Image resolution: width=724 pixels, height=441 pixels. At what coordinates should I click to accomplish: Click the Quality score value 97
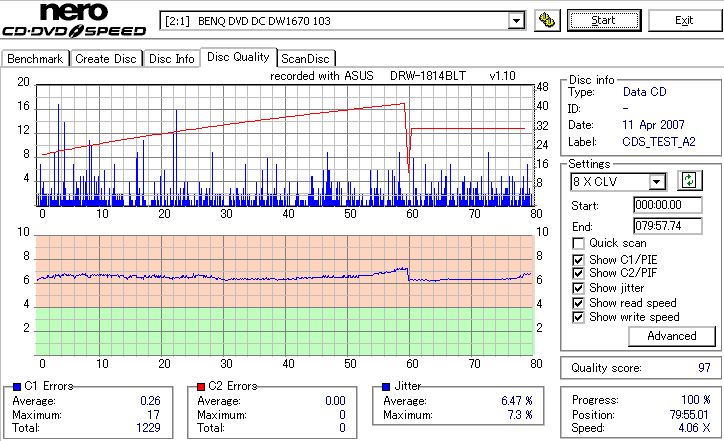click(704, 368)
